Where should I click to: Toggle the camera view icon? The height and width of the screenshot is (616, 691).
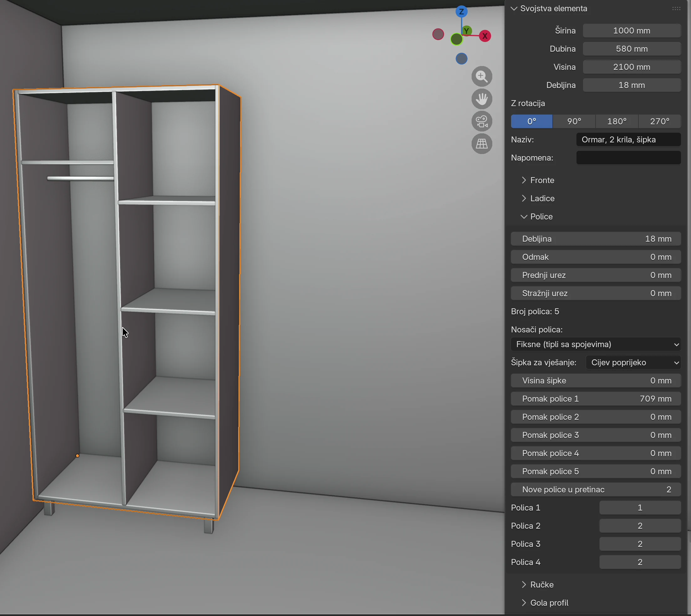coord(482,121)
